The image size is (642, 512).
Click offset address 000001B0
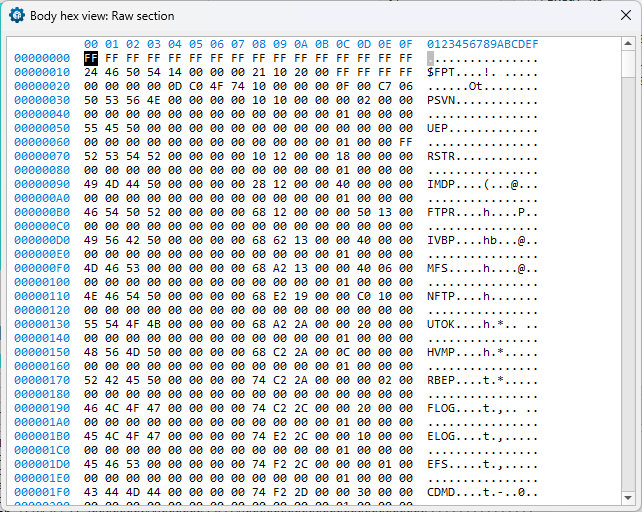coord(42,436)
